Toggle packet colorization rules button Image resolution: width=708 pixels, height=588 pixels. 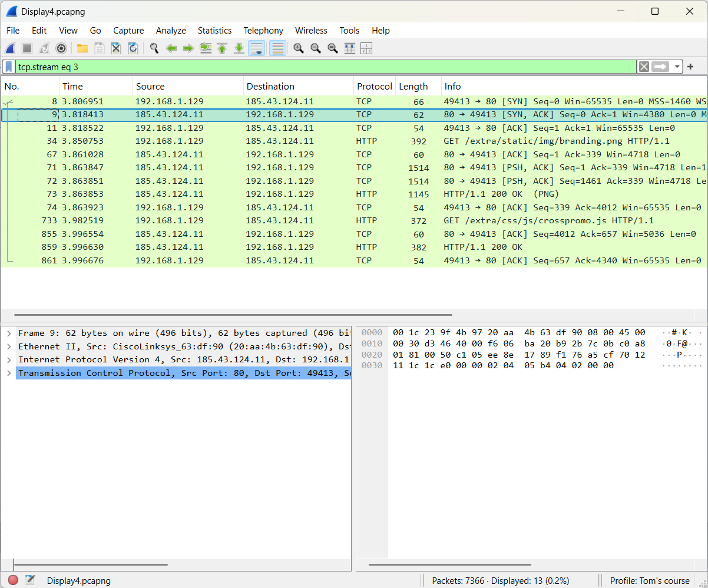coord(278,48)
